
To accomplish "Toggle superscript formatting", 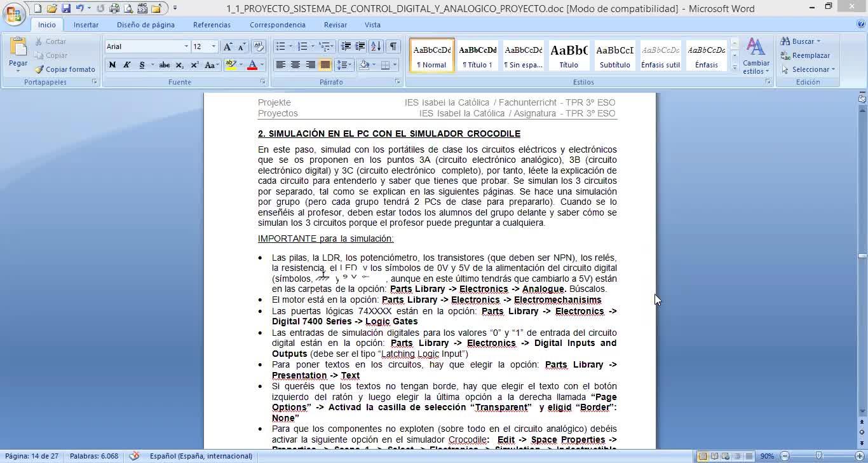I will coord(194,65).
